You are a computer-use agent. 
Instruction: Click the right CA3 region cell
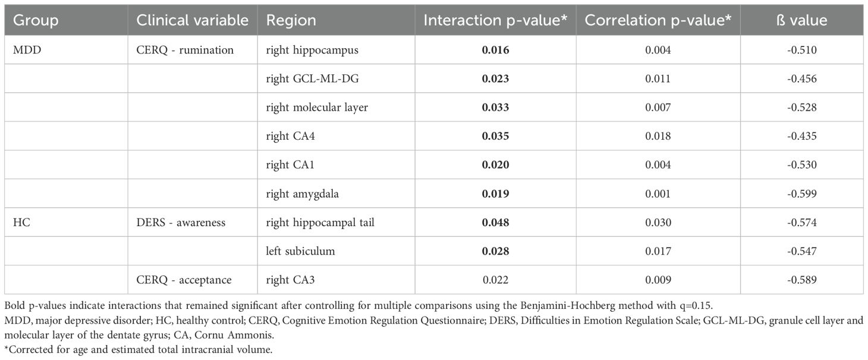coord(290,280)
